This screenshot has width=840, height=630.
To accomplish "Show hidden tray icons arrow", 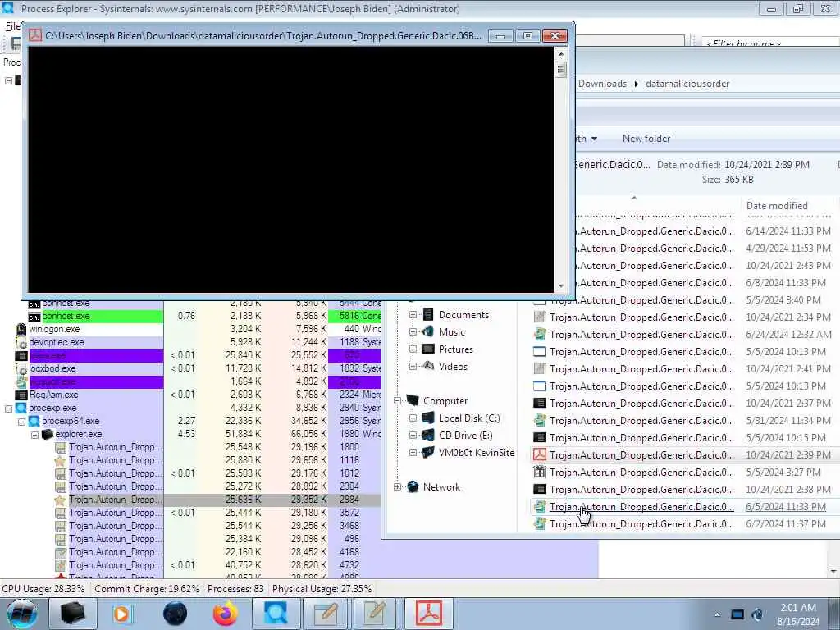I will click(717, 614).
